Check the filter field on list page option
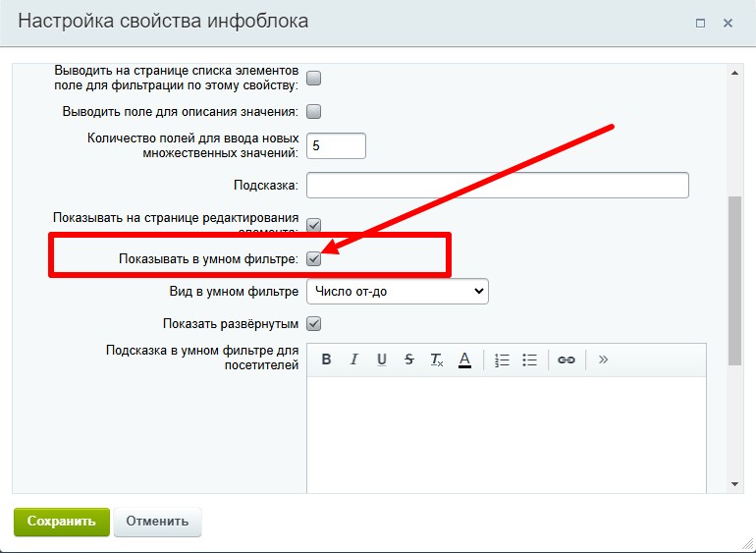 314,78
